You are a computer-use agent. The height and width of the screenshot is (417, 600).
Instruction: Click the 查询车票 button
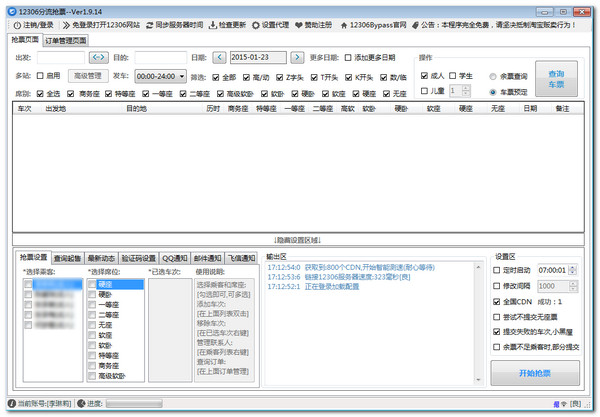pyautogui.click(x=556, y=79)
